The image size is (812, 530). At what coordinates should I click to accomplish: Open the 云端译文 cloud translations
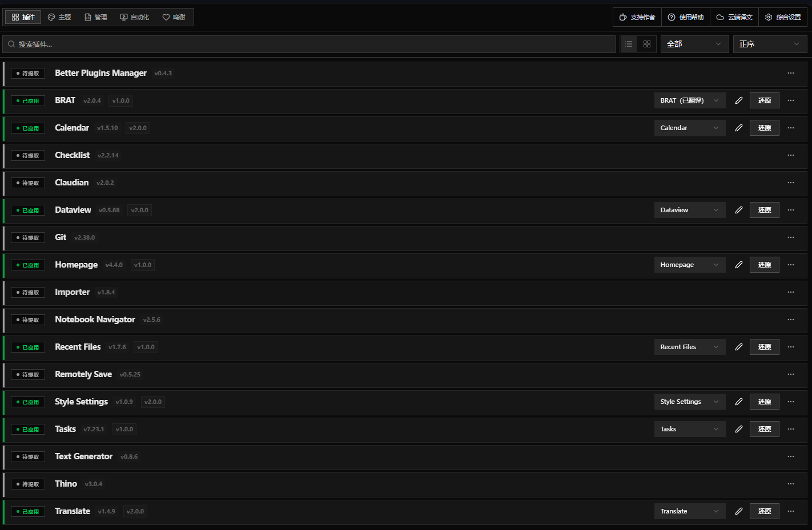tap(734, 17)
